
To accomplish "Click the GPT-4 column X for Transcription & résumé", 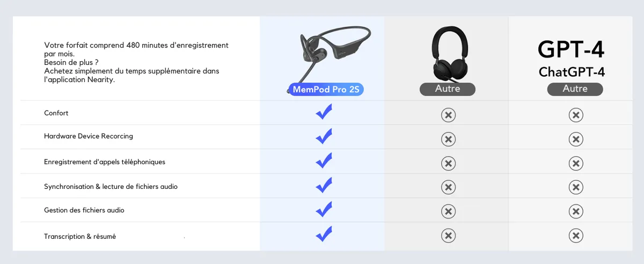I will point(575,236).
